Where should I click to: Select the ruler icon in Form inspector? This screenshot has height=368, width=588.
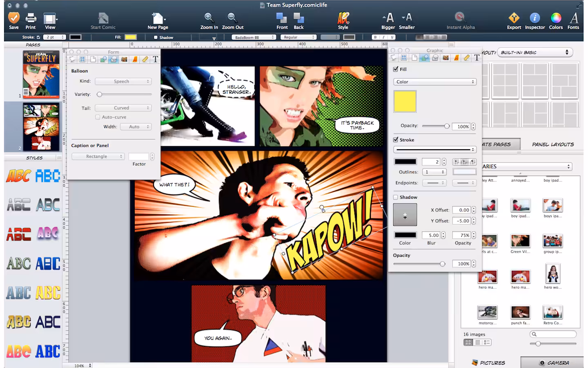[145, 59]
